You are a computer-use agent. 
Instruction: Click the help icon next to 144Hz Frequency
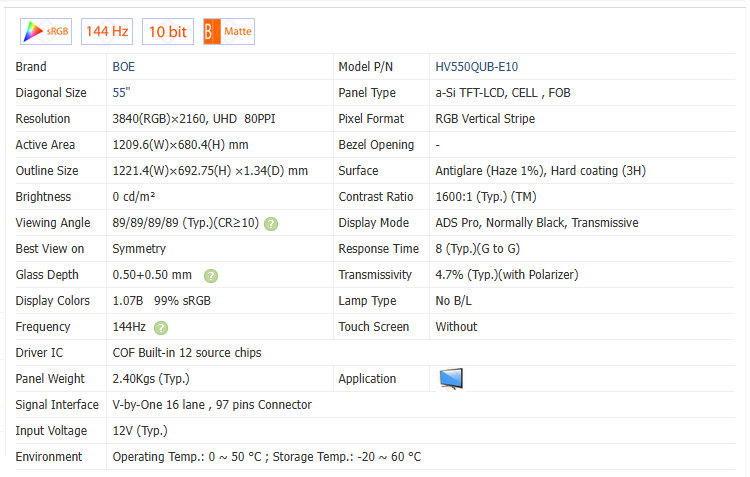click(161, 327)
